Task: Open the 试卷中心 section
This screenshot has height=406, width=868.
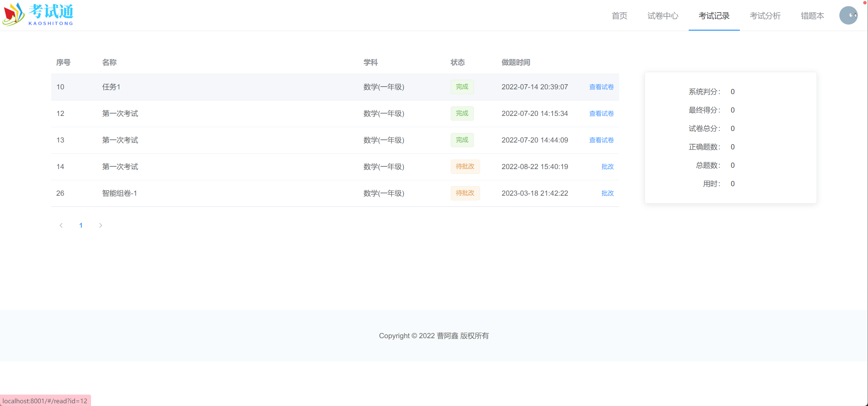Action: [662, 16]
